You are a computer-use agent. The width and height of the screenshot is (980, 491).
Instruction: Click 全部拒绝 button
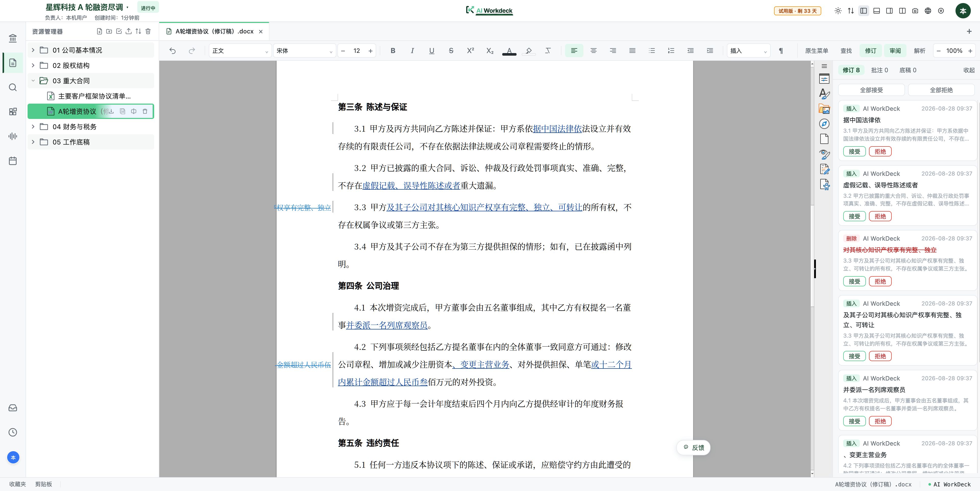[941, 90]
